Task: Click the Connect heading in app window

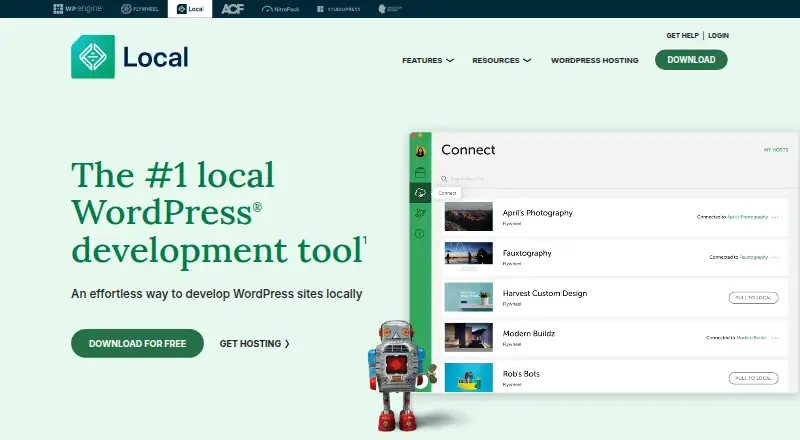Action: click(x=468, y=150)
